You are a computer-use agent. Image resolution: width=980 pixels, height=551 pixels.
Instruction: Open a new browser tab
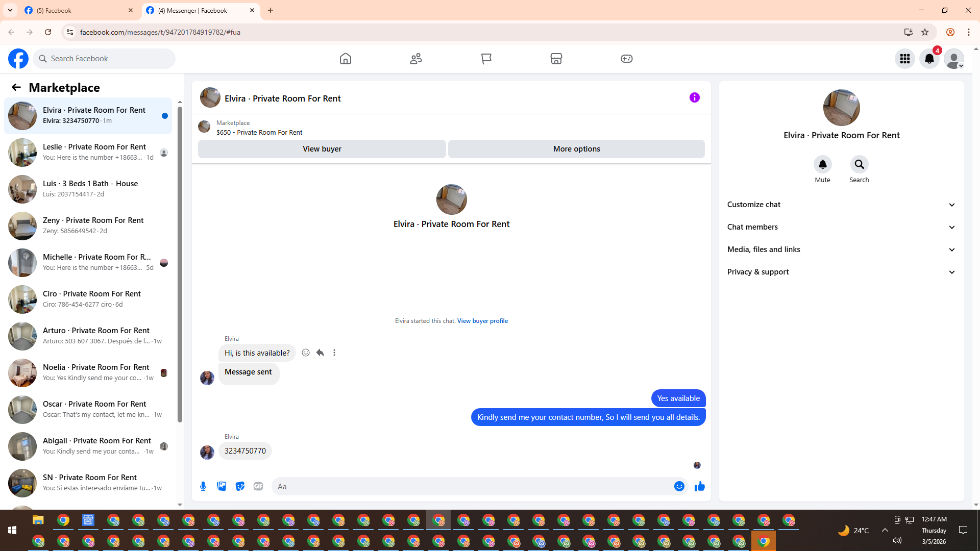(x=271, y=10)
